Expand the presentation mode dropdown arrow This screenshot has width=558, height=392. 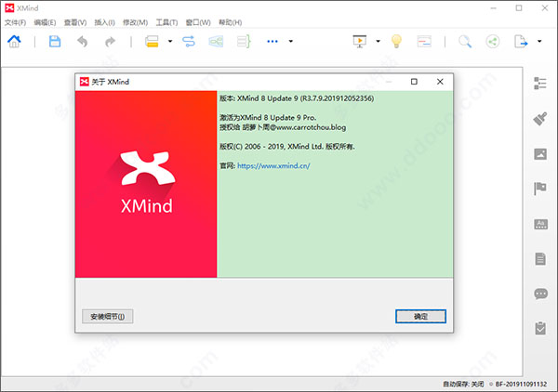click(x=379, y=41)
